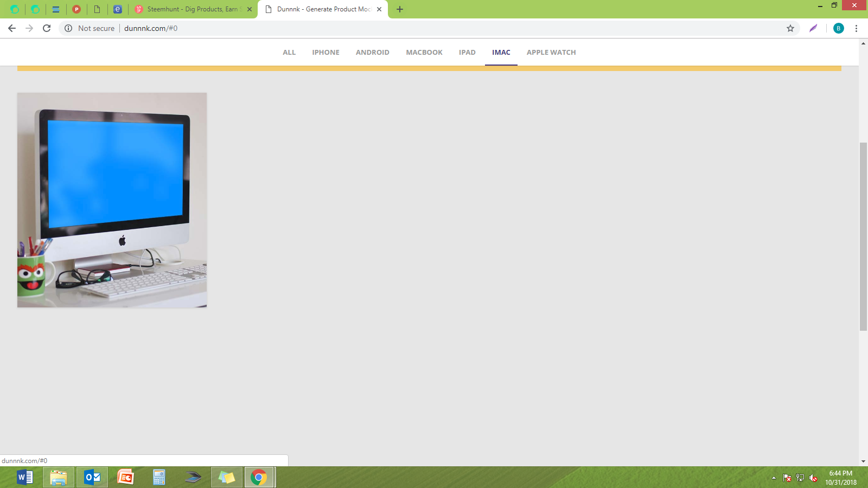Select the IPAD category filter

[x=467, y=53]
